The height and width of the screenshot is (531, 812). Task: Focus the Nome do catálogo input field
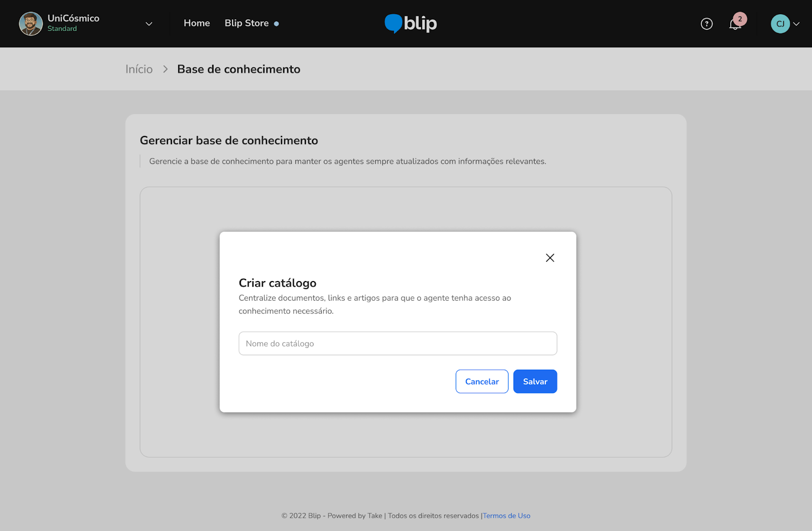[397, 343]
